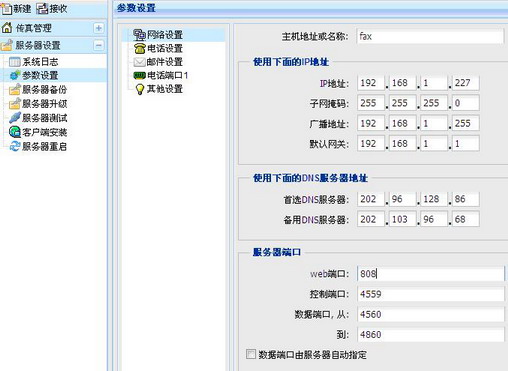
Task: Click the 主机地址或名称 field containing fax
Action: [x=430, y=36]
